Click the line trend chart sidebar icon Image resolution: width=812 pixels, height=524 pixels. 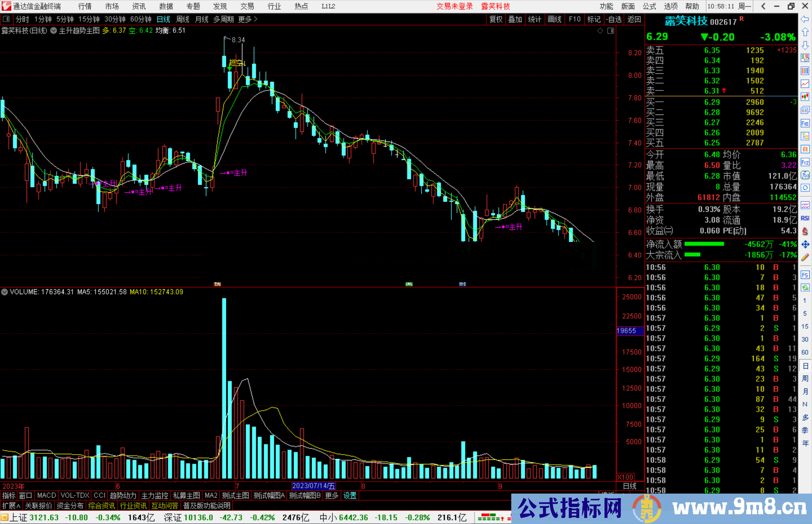click(x=805, y=84)
